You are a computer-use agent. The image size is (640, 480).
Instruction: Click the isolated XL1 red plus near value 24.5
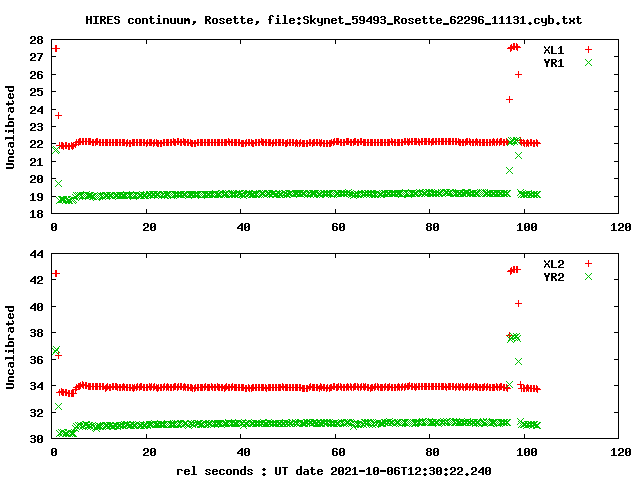(x=509, y=100)
